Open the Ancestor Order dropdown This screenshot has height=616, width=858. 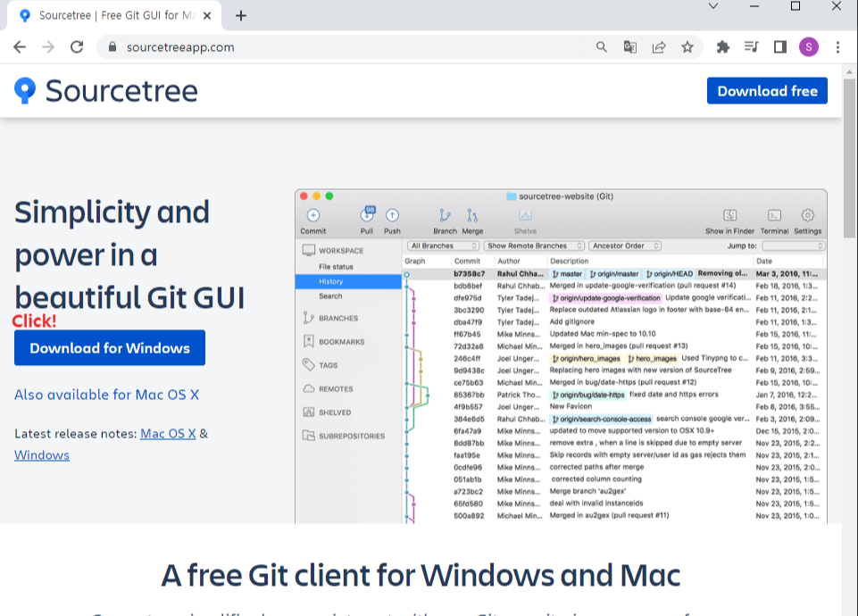pos(625,246)
